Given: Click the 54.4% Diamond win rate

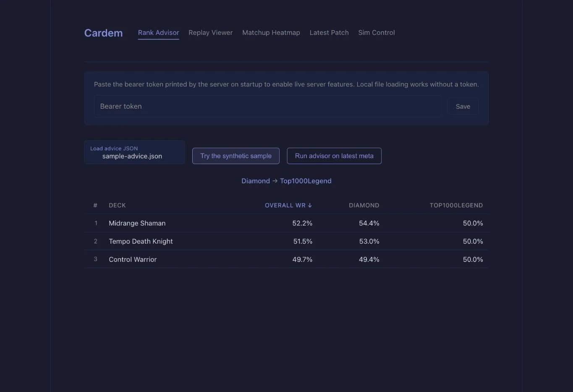Looking at the screenshot, I should [x=369, y=223].
